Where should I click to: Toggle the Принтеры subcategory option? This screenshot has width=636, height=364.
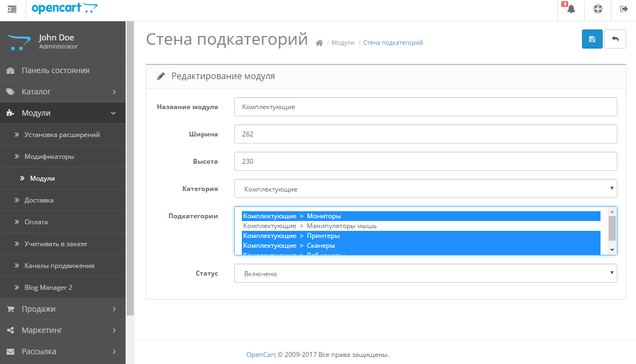coord(291,236)
